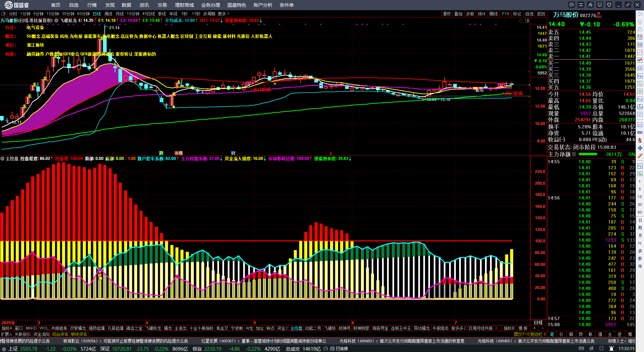
Task: Click the 返回 button
Action: 541,14
